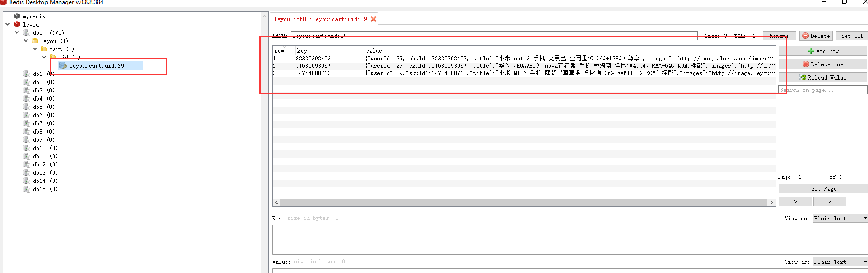The height and width of the screenshot is (273, 868).
Task: Click the db6 database icon
Action: 27,115
